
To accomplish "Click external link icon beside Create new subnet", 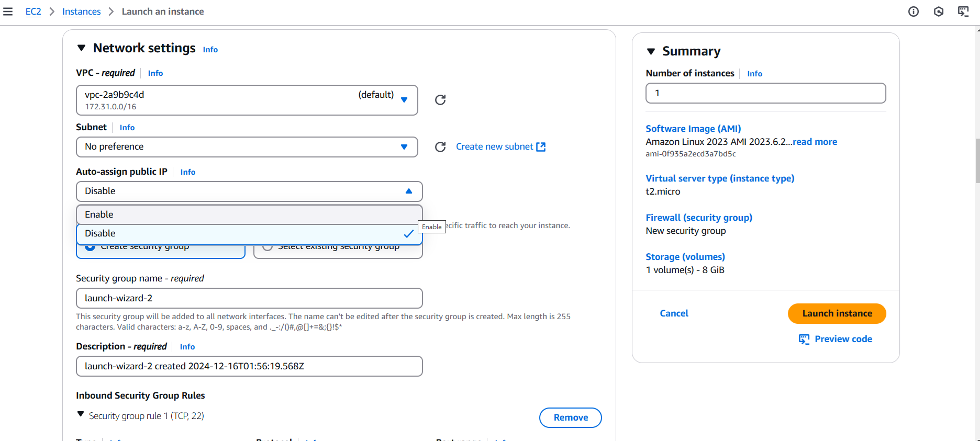I will (x=541, y=147).
